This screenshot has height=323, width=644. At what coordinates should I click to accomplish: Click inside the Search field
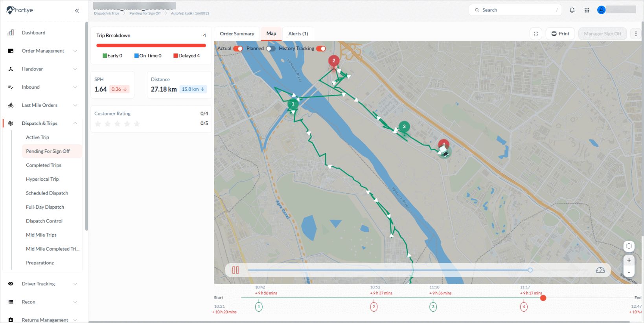pos(515,10)
